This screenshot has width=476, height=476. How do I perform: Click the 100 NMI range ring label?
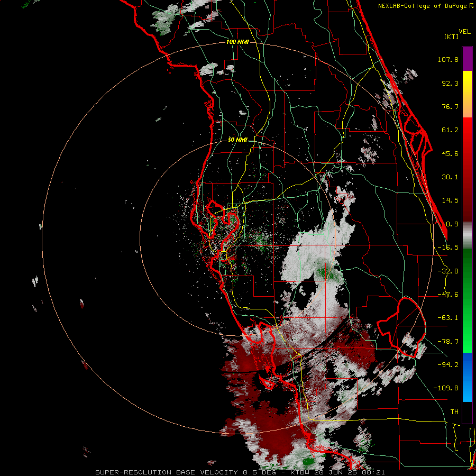237,42
